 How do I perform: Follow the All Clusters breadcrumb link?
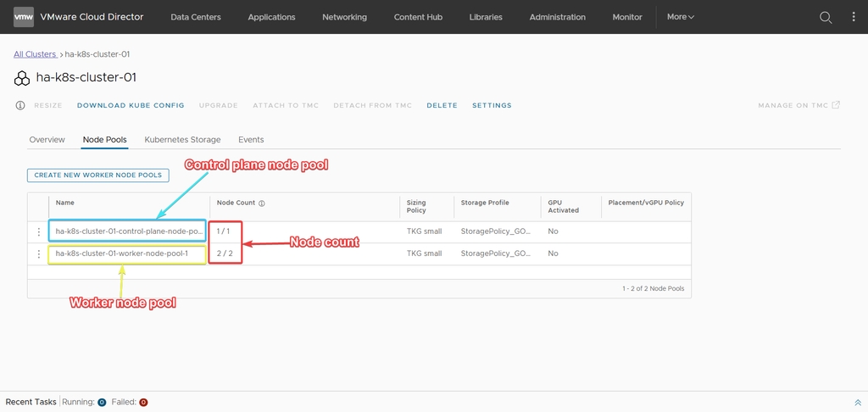[x=35, y=54]
